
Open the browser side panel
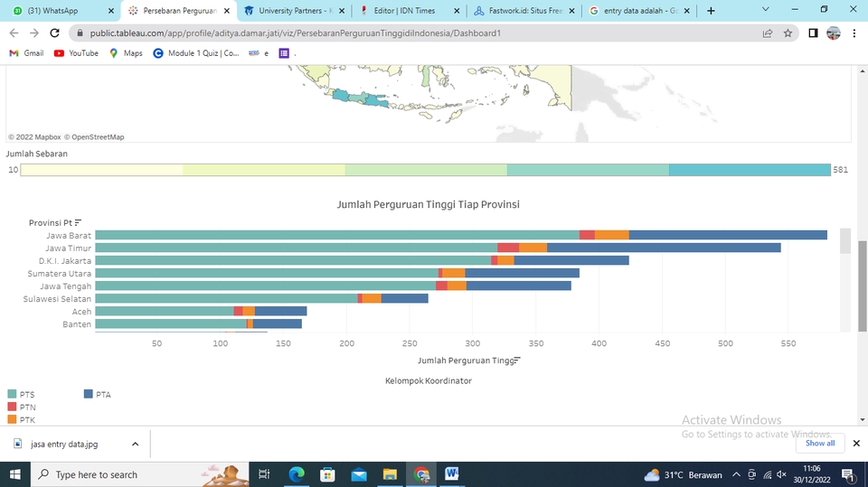pyautogui.click(x=813, y=33)
